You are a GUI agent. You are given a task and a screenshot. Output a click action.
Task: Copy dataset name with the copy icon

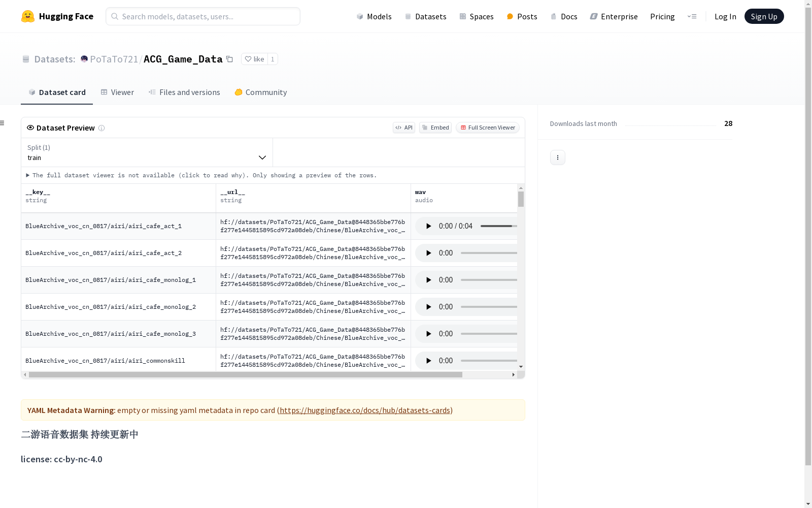click(x=229, y=59)
